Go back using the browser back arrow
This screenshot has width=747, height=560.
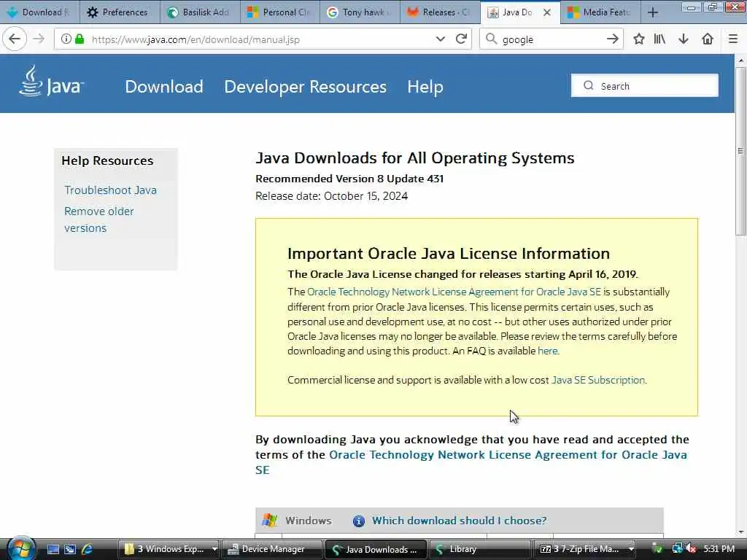pyautogui.click(x=15, y=39)
